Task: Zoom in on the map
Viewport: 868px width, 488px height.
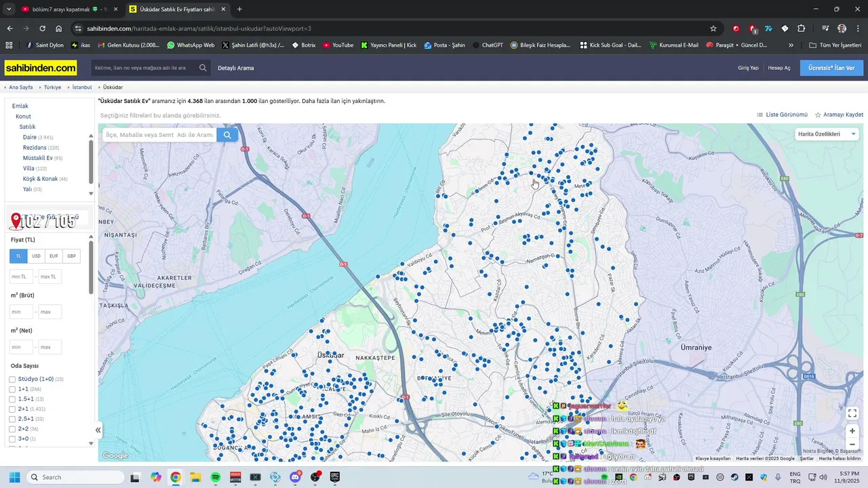Action: coord(852,431)
